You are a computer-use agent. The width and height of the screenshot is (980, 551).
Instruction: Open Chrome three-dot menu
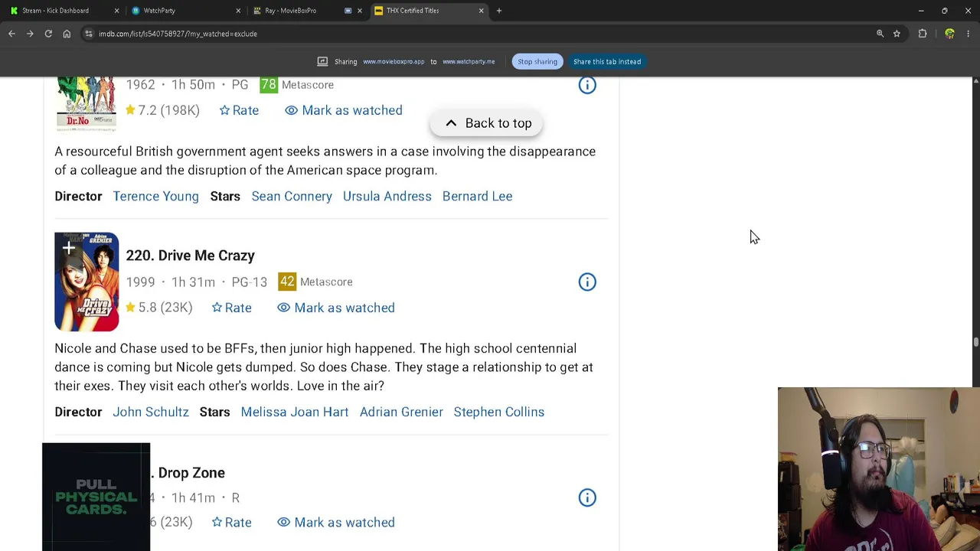point(969,34)
